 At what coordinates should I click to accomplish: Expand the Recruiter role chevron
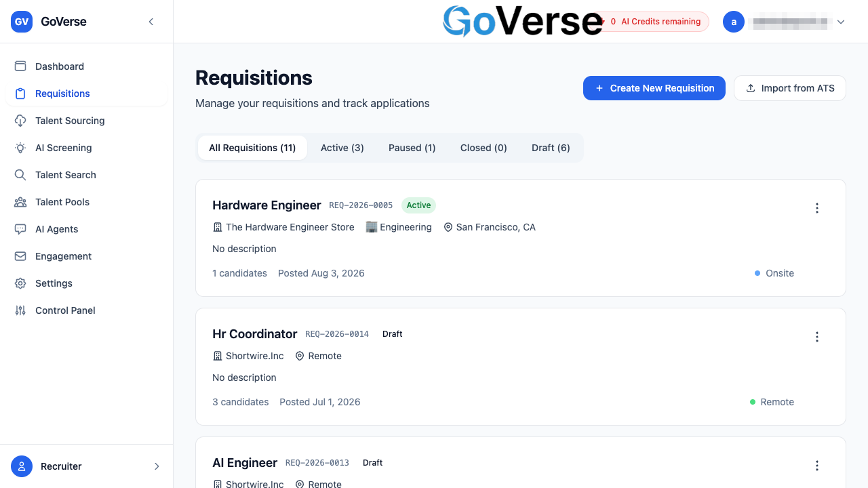pyautogui.click(x=157, y=466)
